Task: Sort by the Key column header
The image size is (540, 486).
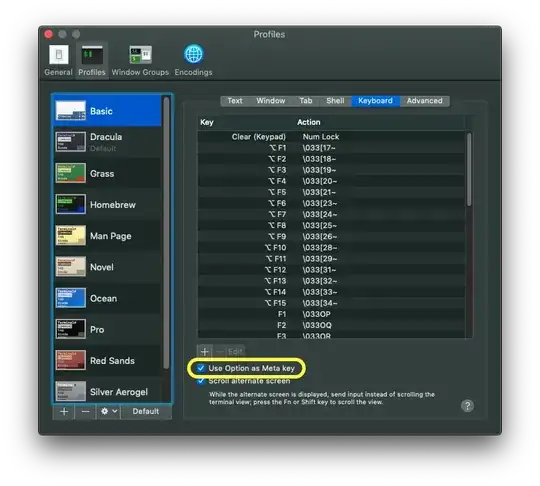Action: pos(246,122)
